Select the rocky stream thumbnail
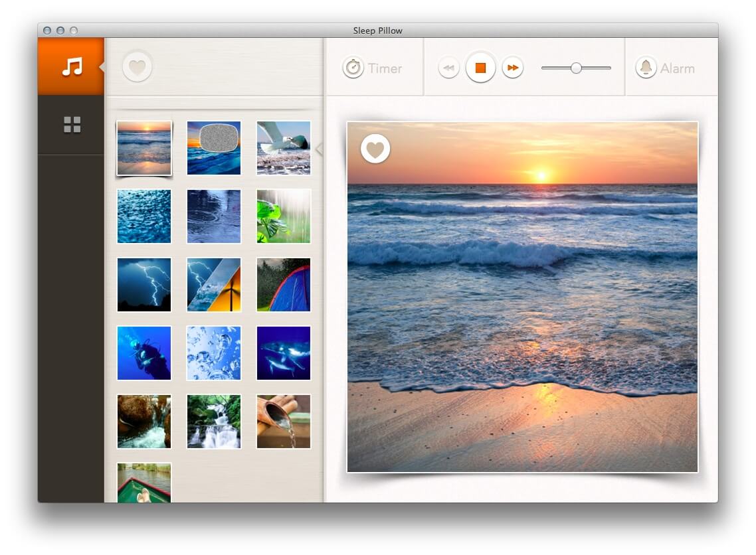This screenshot has height=555, width=756. pyautogui.click(x=144, y=422)
